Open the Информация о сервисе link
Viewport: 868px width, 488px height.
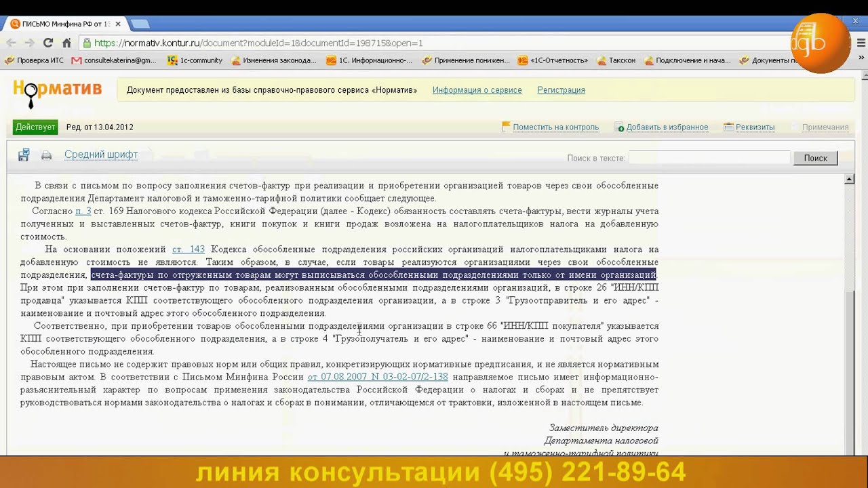[x=477, y=90]
